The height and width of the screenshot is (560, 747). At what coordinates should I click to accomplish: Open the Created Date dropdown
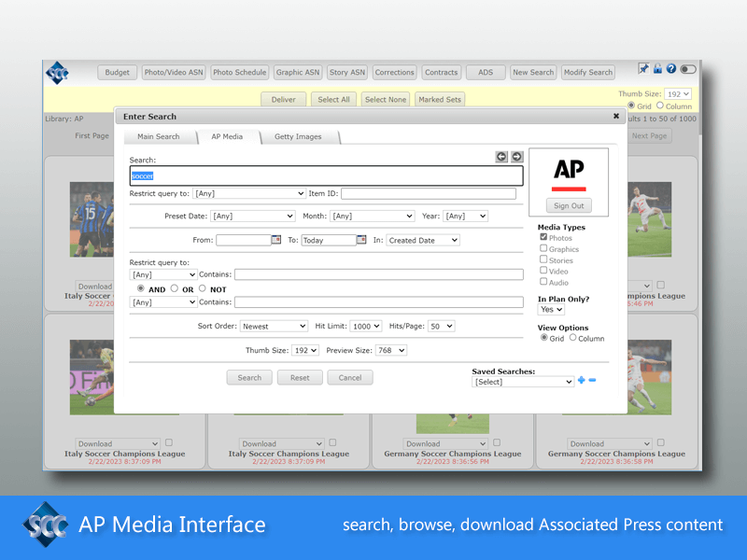point(423,241)
